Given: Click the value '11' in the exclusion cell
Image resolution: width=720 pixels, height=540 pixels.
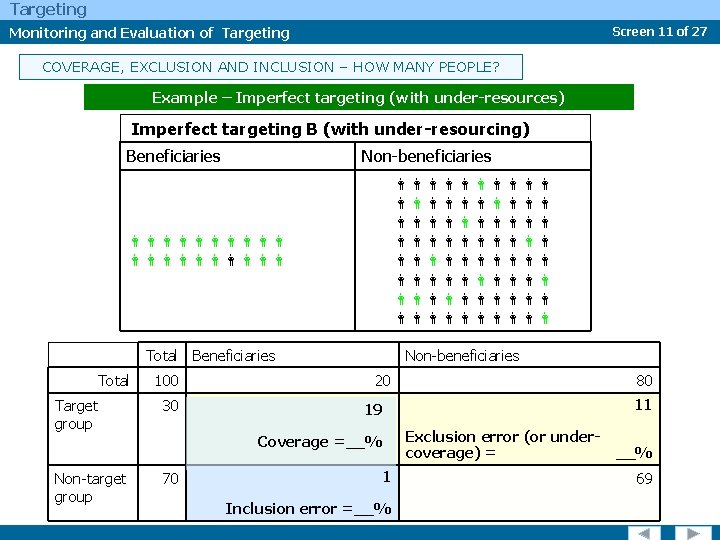Looking at the screenshot, I should 643,405.
